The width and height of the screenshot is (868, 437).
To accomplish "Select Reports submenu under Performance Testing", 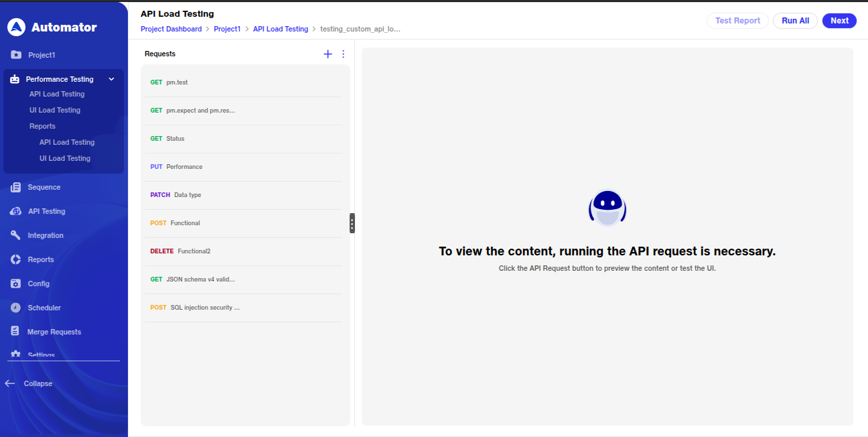I will (42, 126).
